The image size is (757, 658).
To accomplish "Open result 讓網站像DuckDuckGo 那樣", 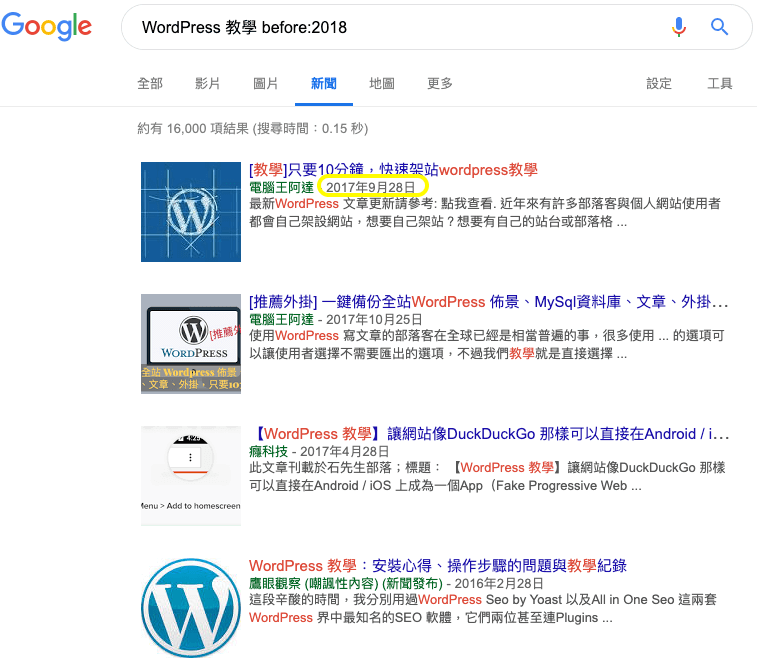I will (490, 434).
